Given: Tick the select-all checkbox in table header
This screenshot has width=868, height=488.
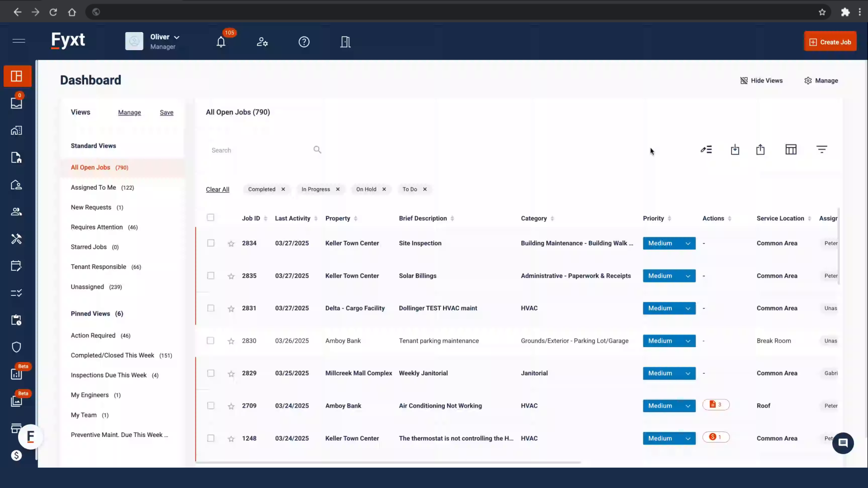Looking at the screenshot, I should (211, 217).
